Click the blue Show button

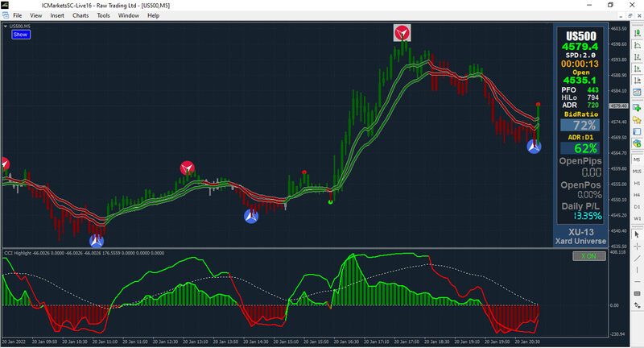click(21, 35)
